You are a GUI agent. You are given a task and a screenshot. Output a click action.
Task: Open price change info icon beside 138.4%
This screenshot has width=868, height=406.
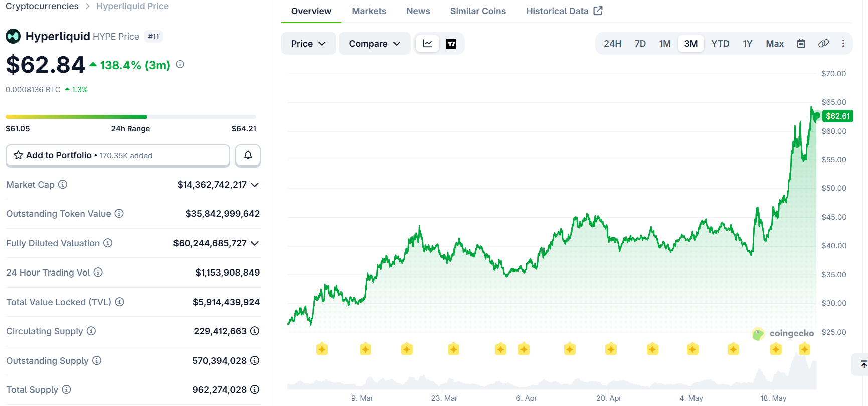click(x=180, y=64)
